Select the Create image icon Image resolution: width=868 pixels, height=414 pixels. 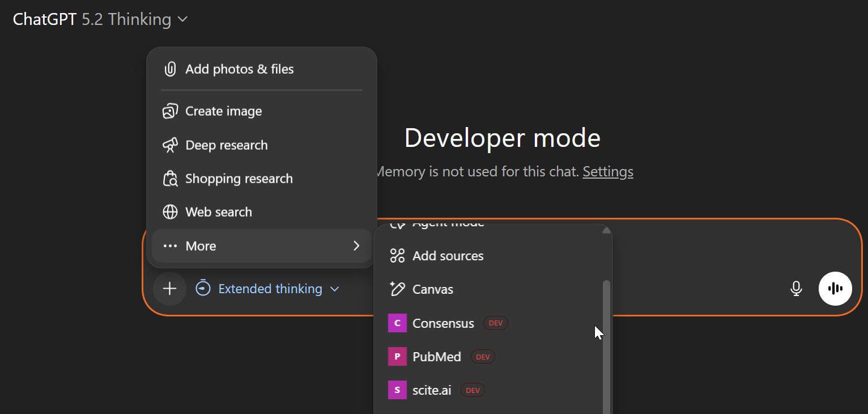point(170,111)
